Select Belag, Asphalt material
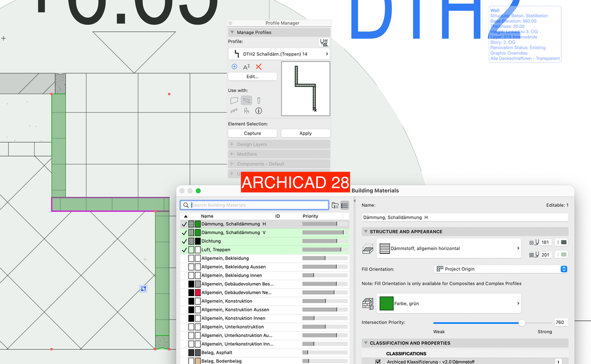The image size is (591, 364). point(264,353)
